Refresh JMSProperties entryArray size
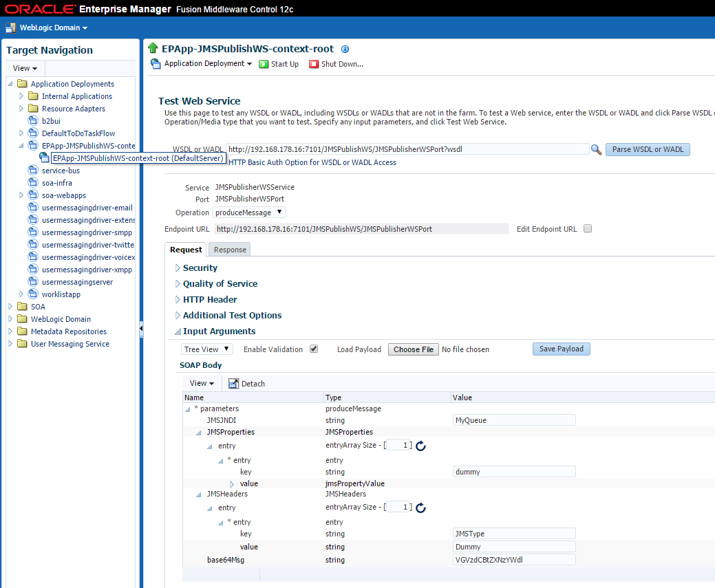This screenshot has width=715, height=588. click(420, 446)
